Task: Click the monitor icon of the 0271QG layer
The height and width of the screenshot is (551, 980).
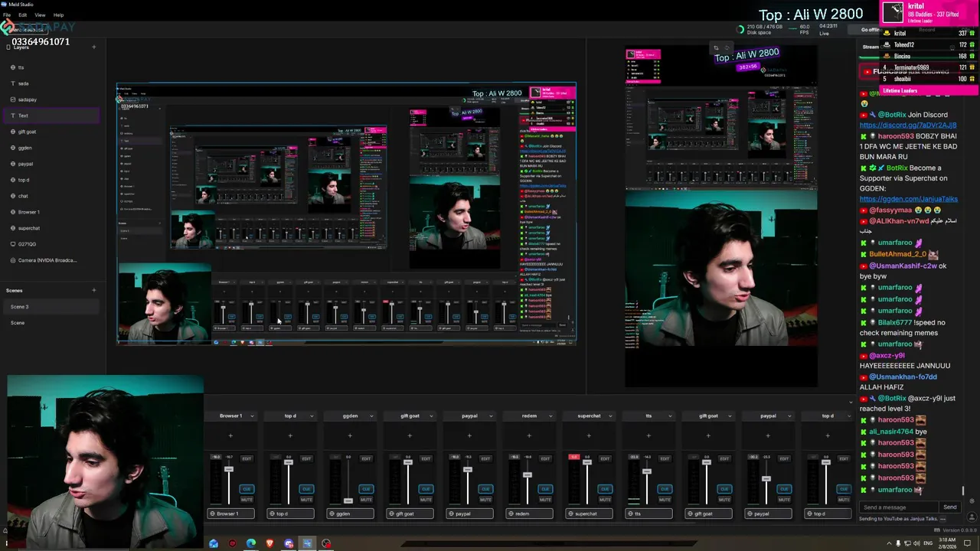Action: tap(12, 244)
